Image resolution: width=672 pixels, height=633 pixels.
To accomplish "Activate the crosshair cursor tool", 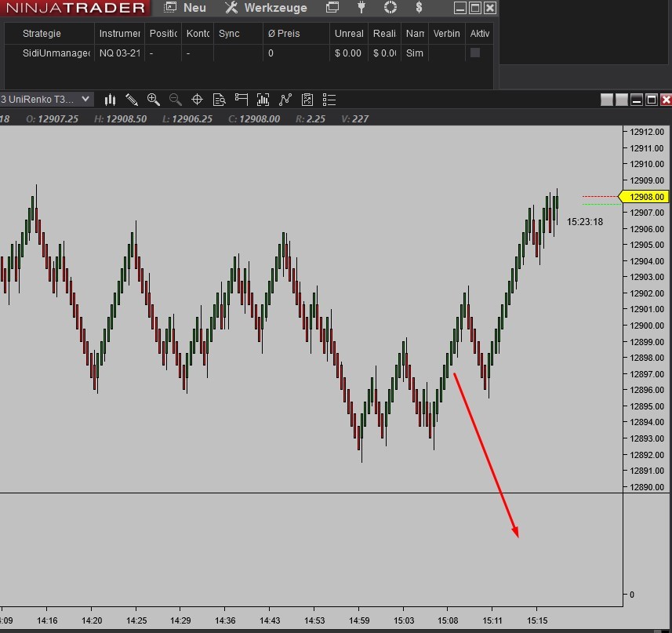I will click(x=198, y=100).
